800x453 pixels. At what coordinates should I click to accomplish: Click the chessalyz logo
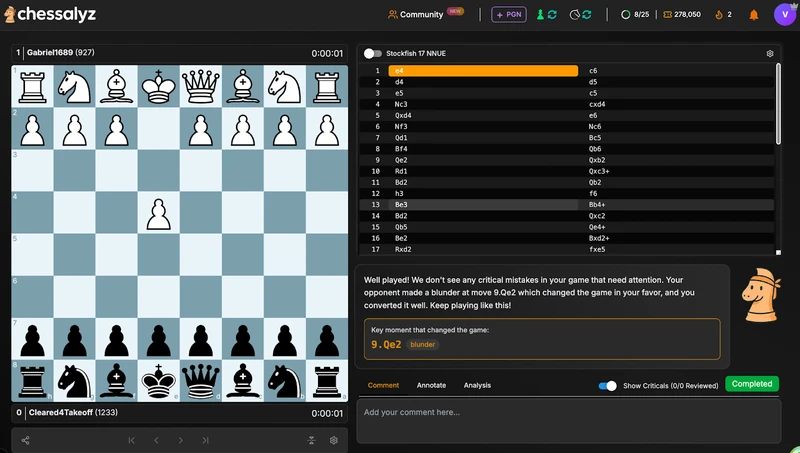[x=50, y=14]
